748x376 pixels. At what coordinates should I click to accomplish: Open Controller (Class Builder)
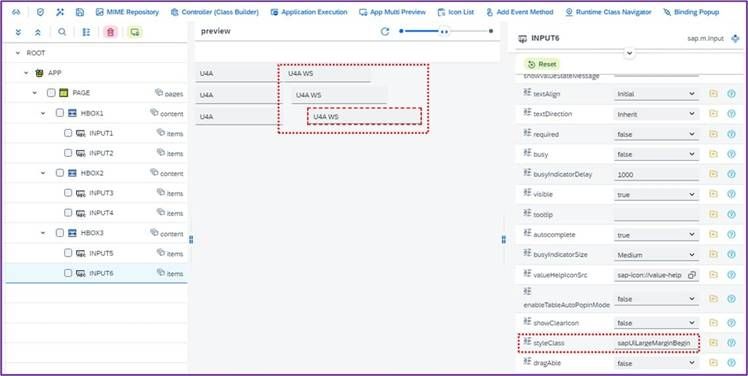(x=215, y=12)
